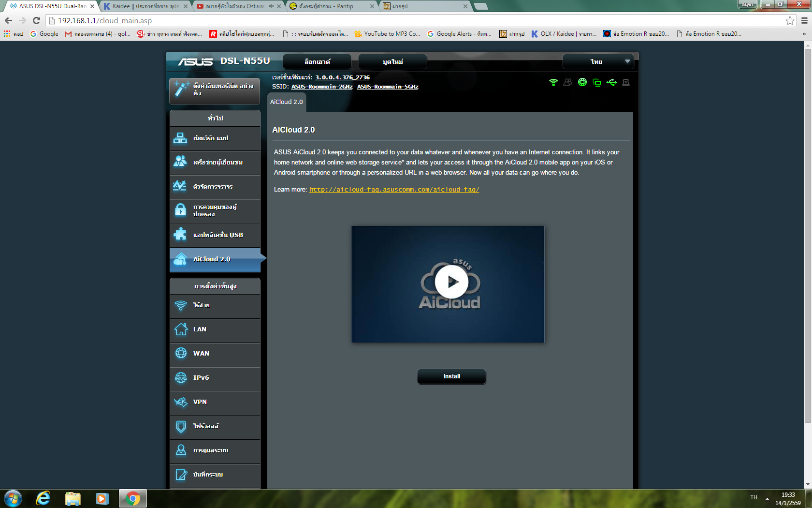The height and width of the screenshot is (508, 812).
Task: Open Windows Media Player from the taskbar
Action: [x=102, y=498]
